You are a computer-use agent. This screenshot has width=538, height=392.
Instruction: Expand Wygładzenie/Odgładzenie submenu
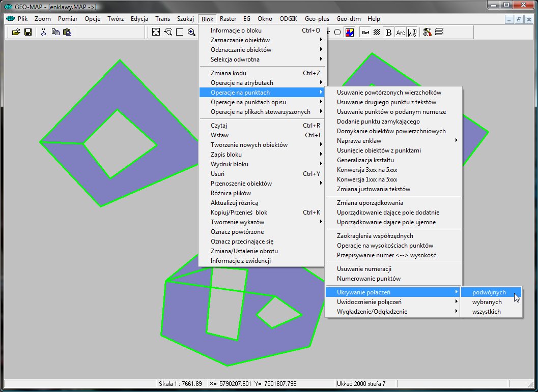[393, 312]
